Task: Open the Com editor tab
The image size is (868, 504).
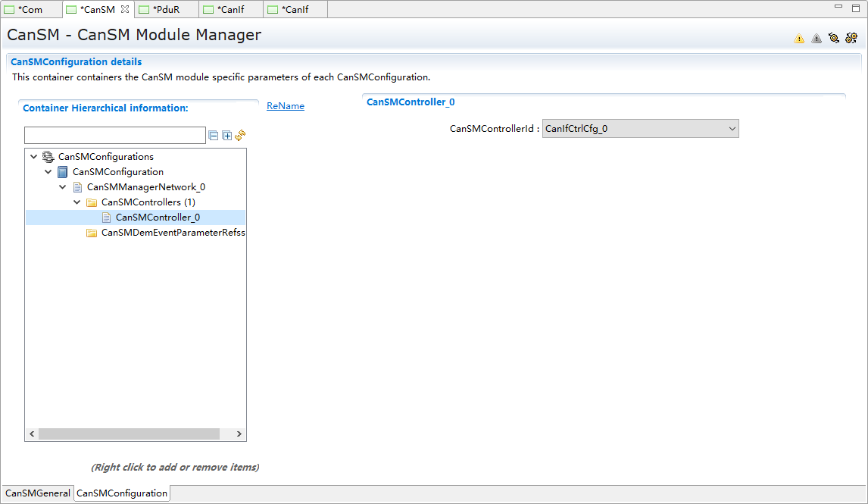Action: [x=30, y=10]
